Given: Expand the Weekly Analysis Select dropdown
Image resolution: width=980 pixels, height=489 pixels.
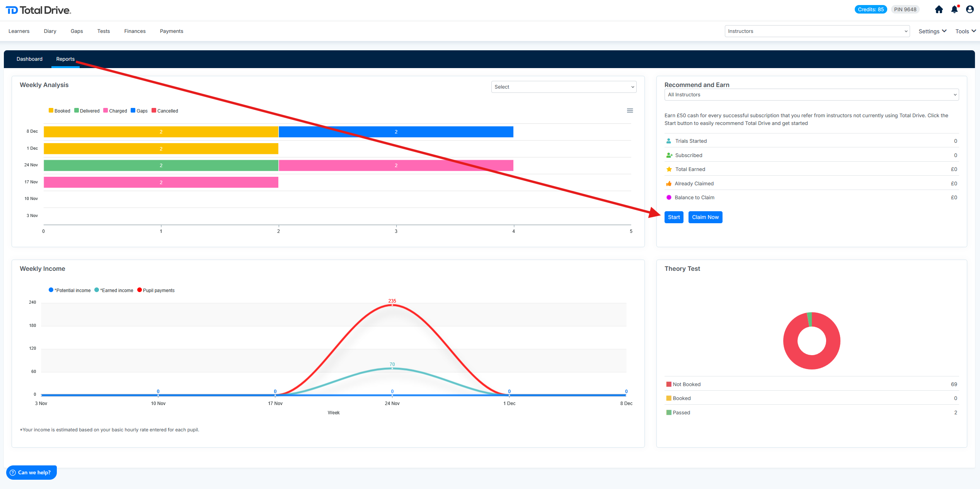Looking at the screenshot, I should (x=563, y=87).
